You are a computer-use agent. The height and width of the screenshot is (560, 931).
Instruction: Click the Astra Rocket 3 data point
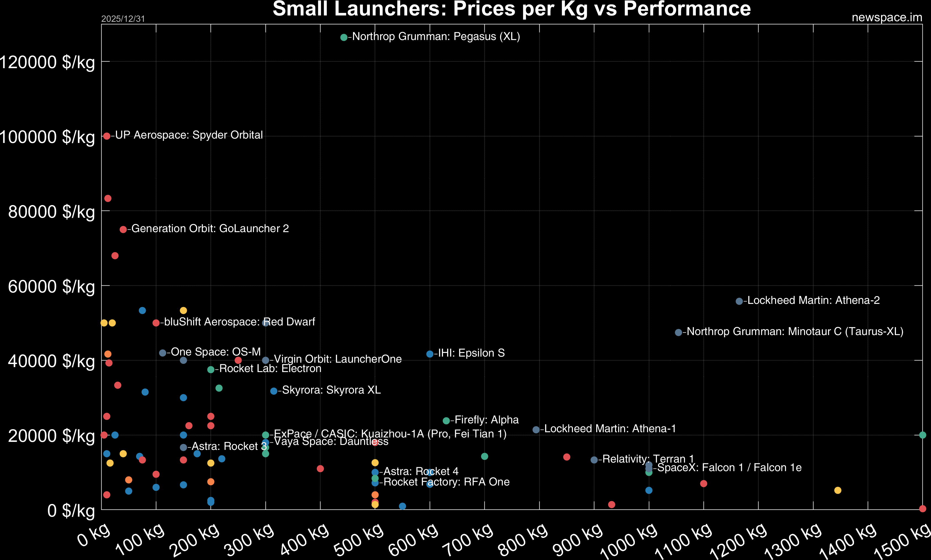click(x=183, y=447)
